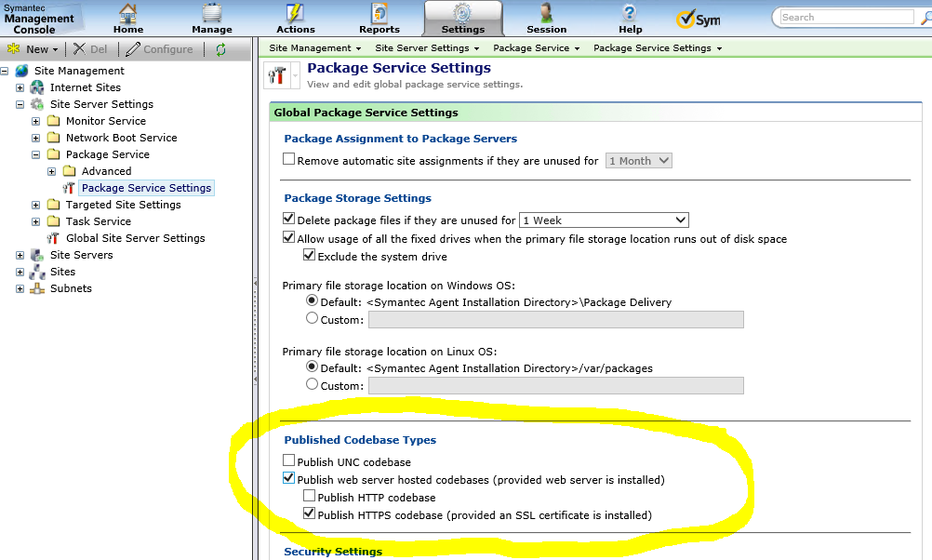This screenshot has height=560, width=932.
Task: Click the Search input field
Action: coord(846,18)
